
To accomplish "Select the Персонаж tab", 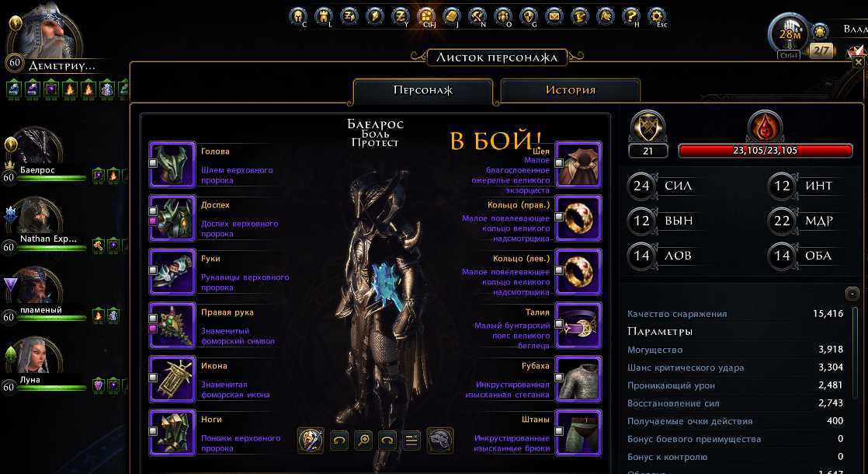I will click(423, 90).
